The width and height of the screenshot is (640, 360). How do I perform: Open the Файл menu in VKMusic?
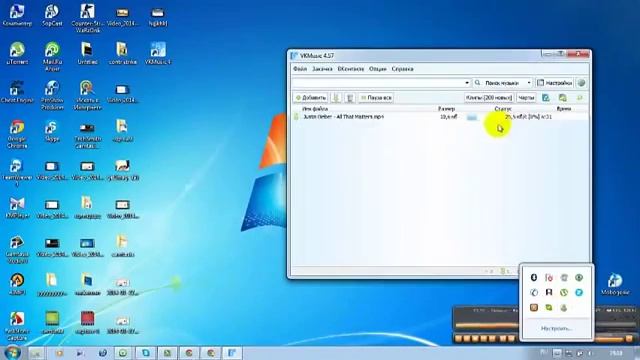[x=300, y=69]
